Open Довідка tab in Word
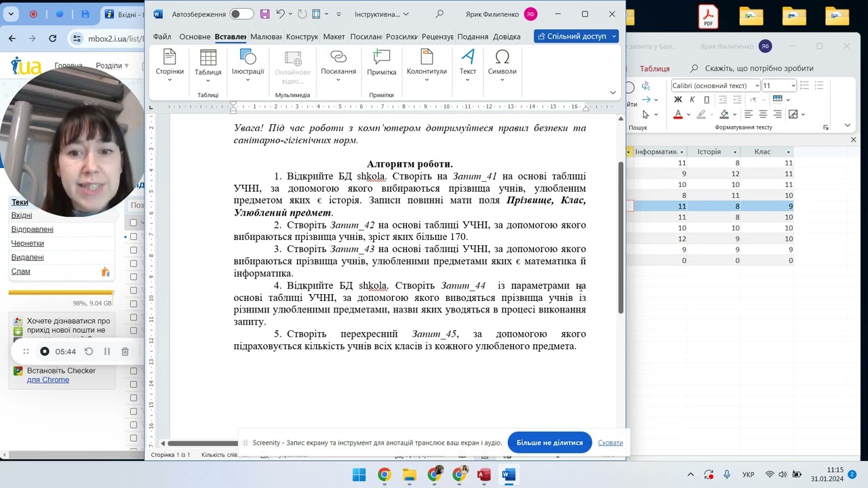This screenshot has height=488, width=868. [507, 37]
